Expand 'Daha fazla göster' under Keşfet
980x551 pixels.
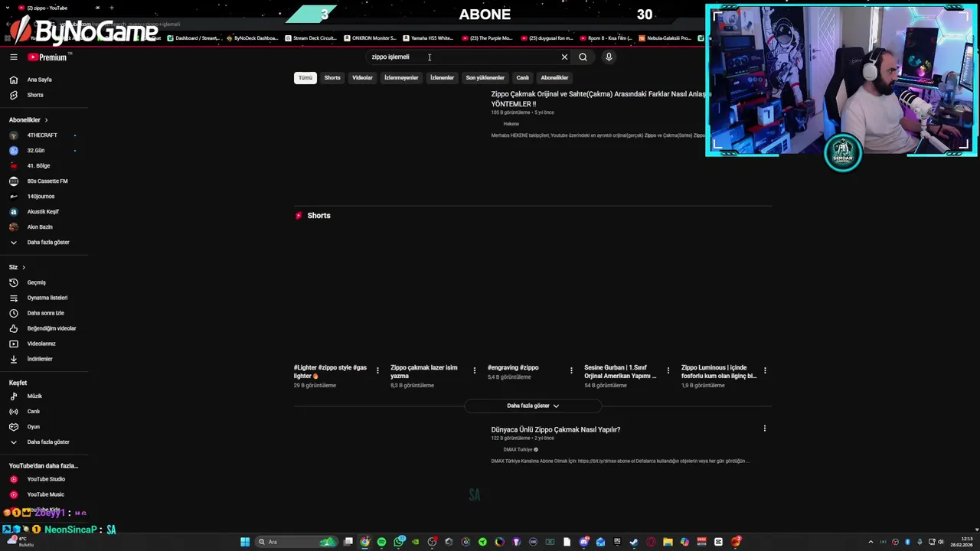(40, 442)
